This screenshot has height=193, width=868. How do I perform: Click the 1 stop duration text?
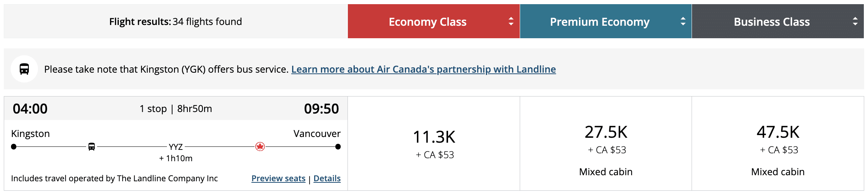click(x=176, y=109)
